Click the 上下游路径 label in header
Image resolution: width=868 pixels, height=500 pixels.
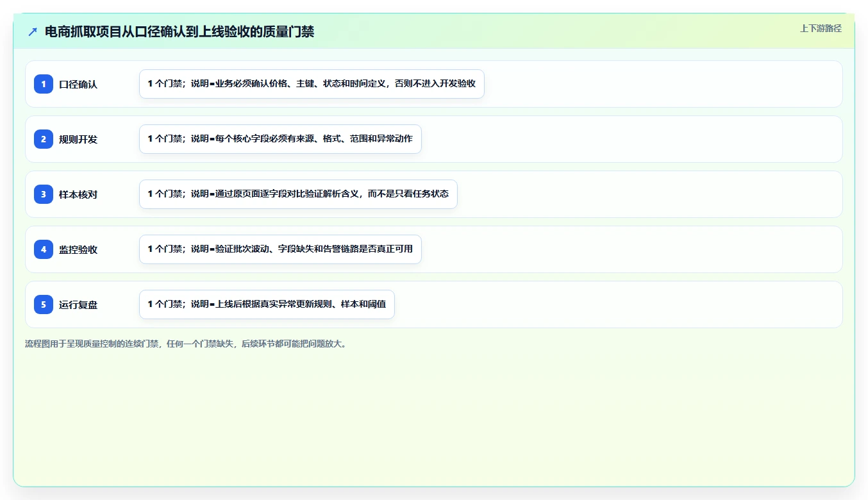click(821, 28)
